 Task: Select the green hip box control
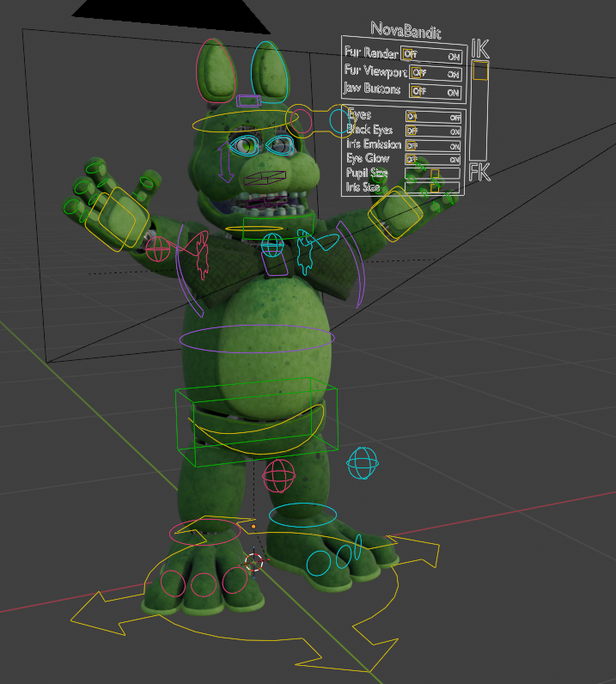click(x=257, y=422)
